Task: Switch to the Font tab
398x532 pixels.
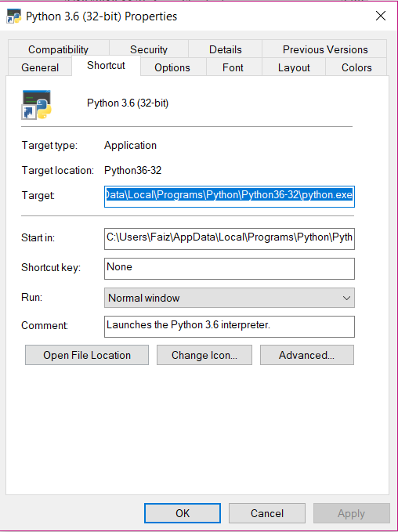Action: point(233,67)
